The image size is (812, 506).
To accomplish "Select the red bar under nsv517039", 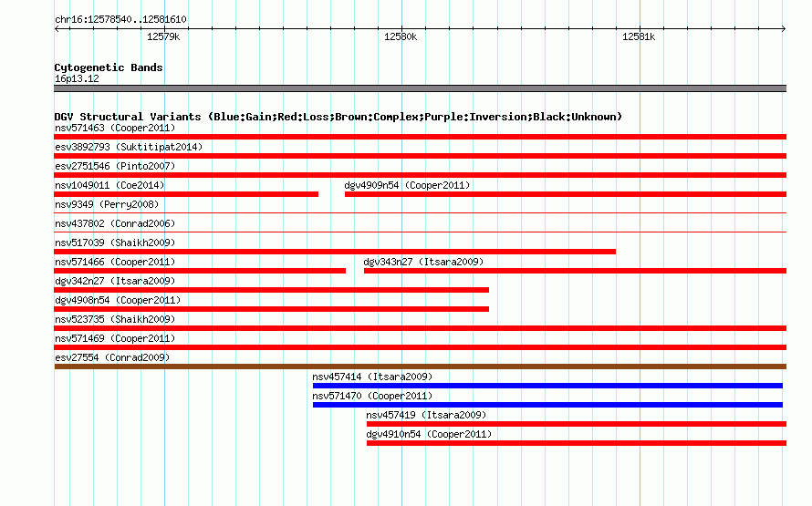I will click(335, 252).
